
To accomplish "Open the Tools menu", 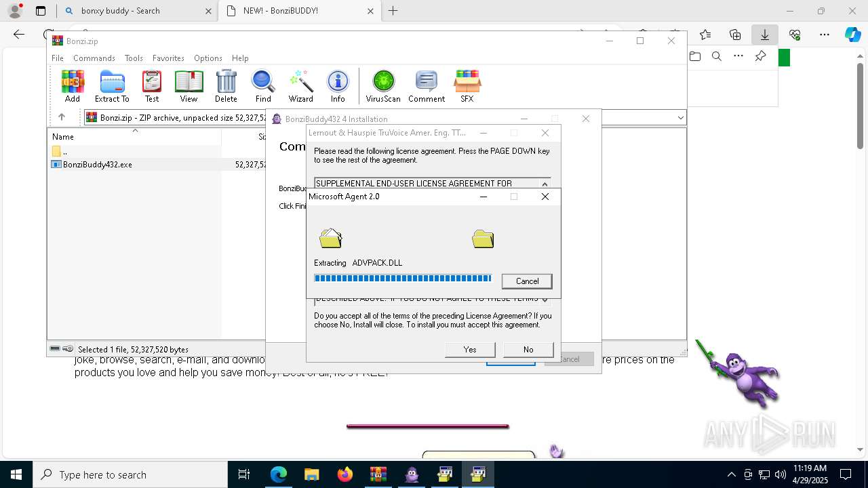I will pyautogui.click(x=134, y=58).
